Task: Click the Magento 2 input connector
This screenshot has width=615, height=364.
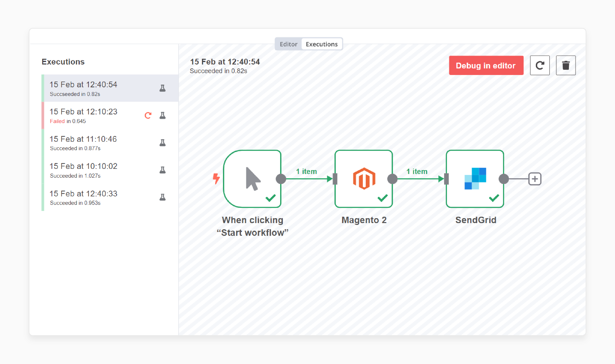Action: (x=335, y=179)
